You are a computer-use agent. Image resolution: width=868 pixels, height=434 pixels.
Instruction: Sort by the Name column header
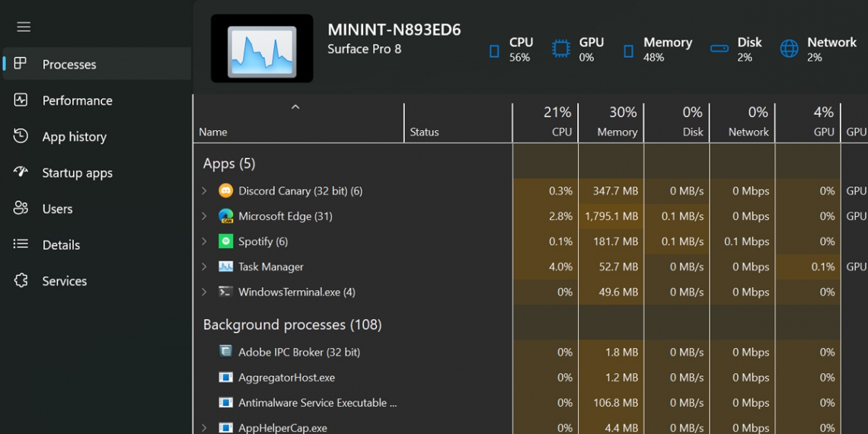pyautogui.click(x=299, y=123)
